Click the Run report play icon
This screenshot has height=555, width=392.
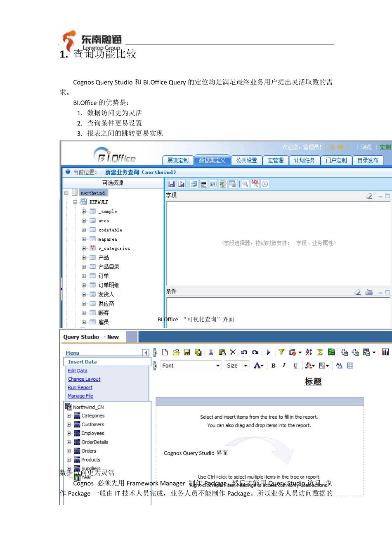[268, 352]
